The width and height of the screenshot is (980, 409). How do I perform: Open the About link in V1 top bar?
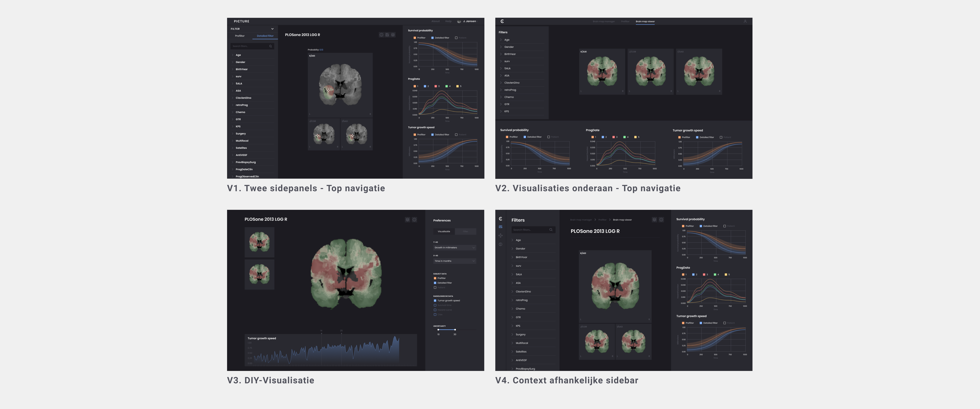coord(436,21)
